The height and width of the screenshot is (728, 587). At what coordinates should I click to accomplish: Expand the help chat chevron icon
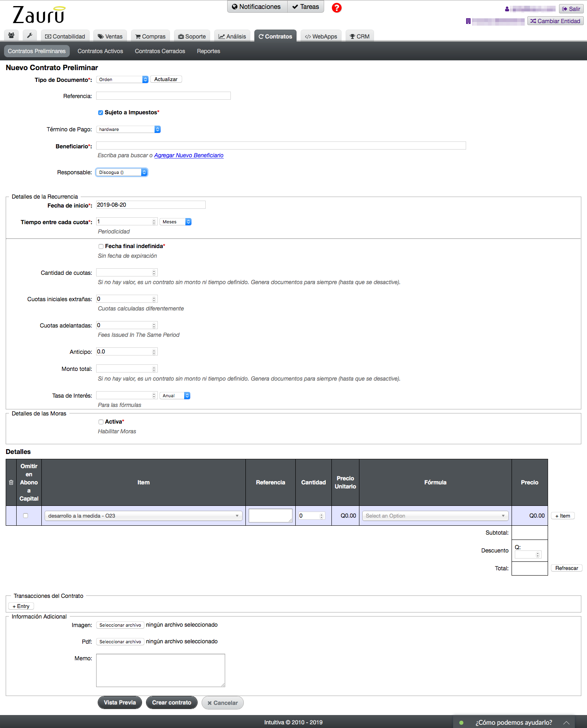tap(566, 722)
